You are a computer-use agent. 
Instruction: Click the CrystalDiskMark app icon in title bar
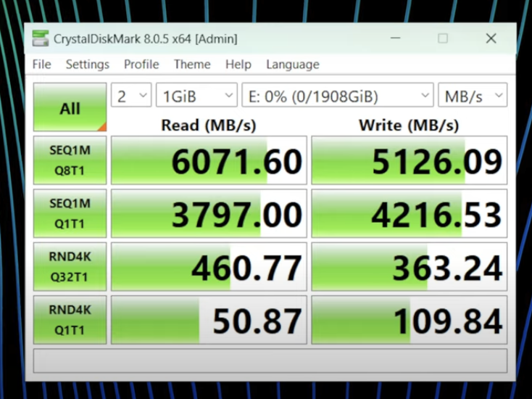41,38
